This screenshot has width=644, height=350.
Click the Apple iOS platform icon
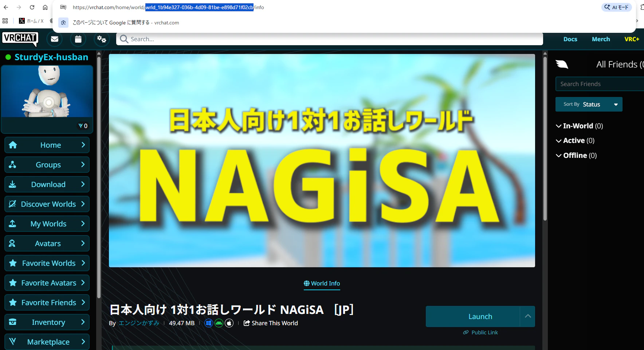(x=229, y=323)
